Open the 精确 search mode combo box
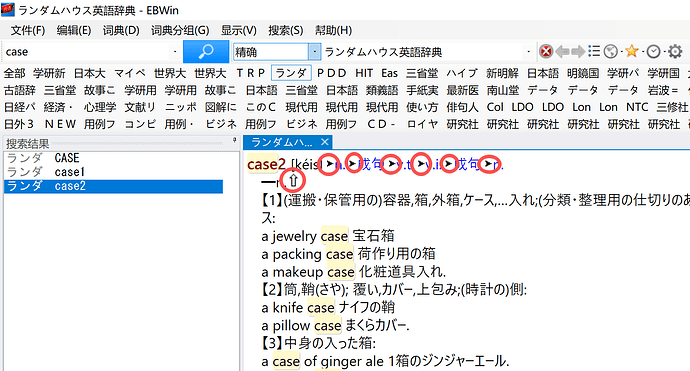Viewport: 690px width, 371px height. (x=277, y=52)
